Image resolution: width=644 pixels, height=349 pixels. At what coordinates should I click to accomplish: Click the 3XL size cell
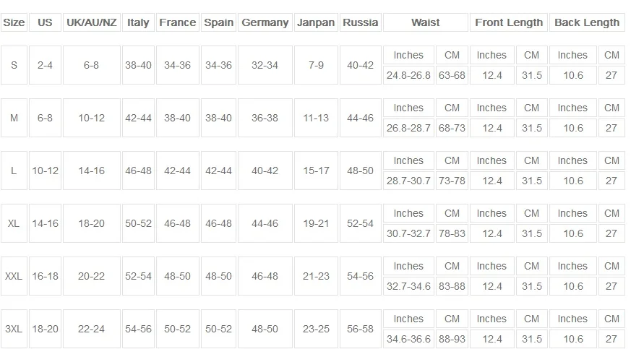click(14, 329)
